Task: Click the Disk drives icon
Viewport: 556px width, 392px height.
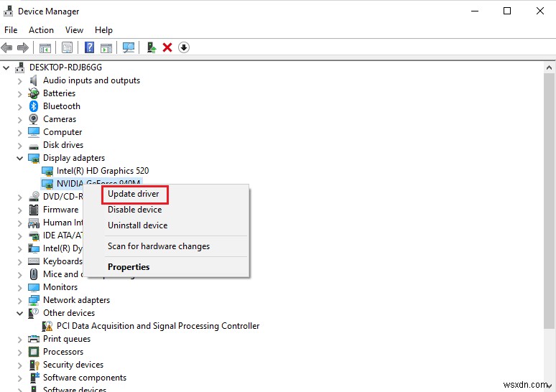Action: [34, 146]
